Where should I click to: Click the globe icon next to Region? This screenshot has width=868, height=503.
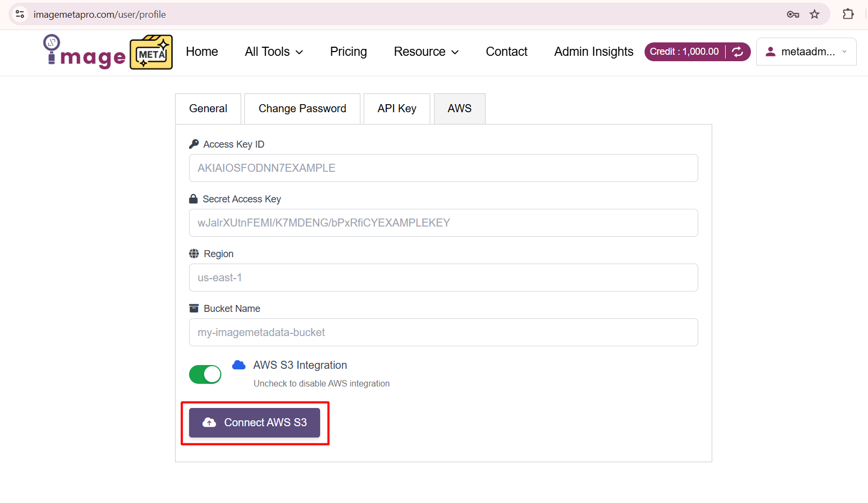click(x=193, y=253)
